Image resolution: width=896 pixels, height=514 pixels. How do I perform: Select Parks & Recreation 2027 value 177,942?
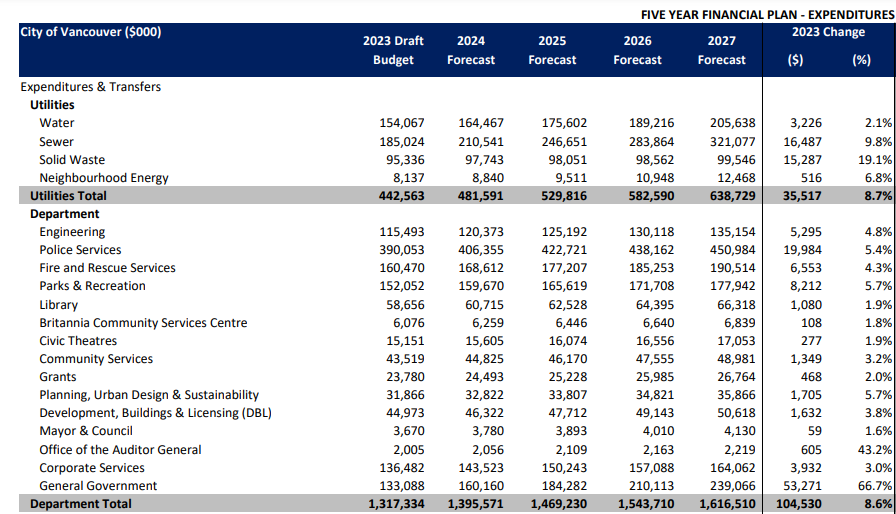(x=733, y=286)
